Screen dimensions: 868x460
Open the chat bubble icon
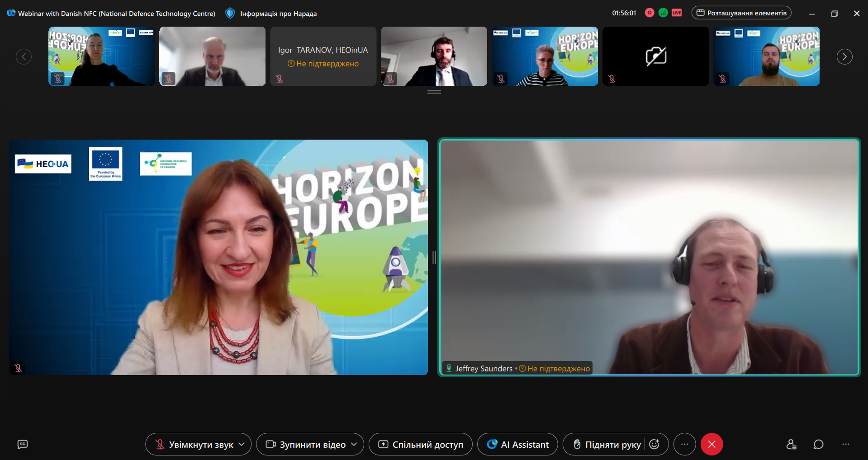[818, 445]
